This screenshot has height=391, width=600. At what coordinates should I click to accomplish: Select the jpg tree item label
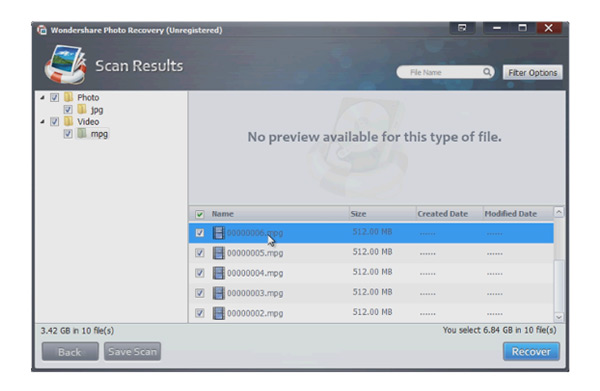pyautogui.click(x=97, y=110)
